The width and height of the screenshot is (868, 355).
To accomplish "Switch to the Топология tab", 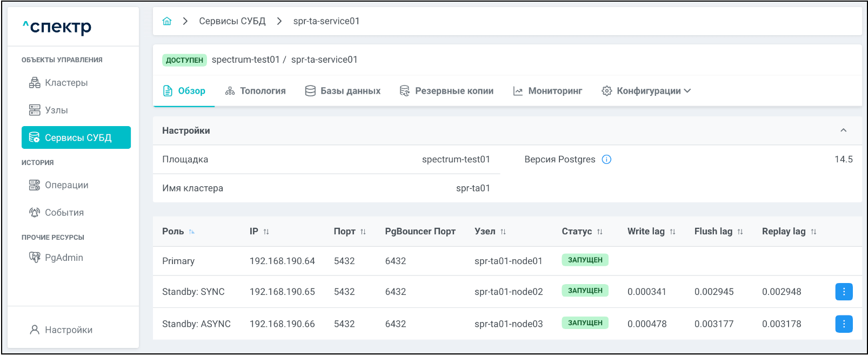I will coord(255,91).
